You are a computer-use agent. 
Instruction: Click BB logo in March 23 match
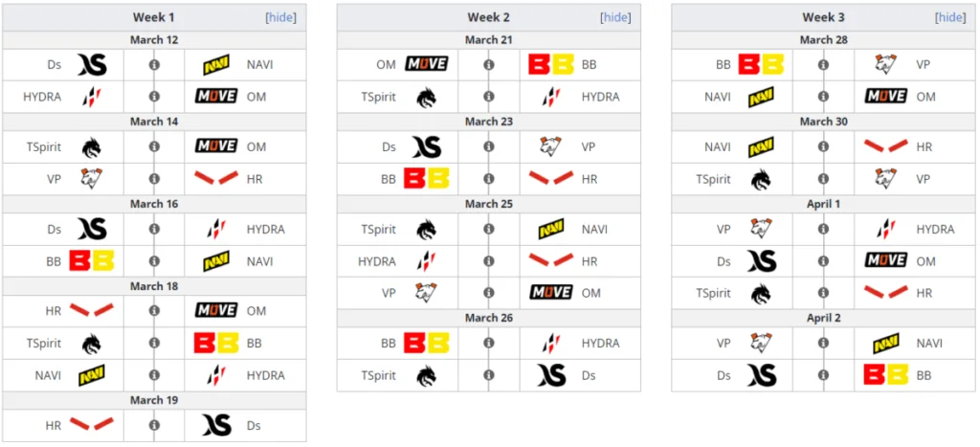(426, 179)
